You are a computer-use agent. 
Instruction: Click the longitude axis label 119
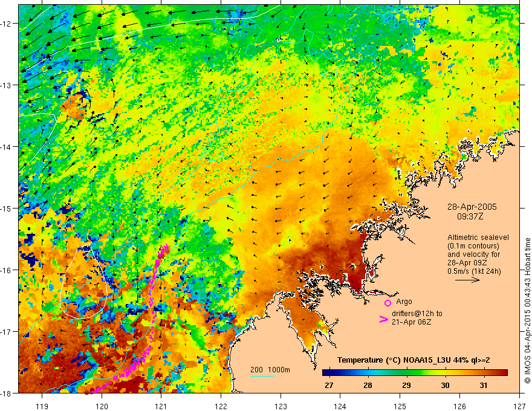coord(42,406)
